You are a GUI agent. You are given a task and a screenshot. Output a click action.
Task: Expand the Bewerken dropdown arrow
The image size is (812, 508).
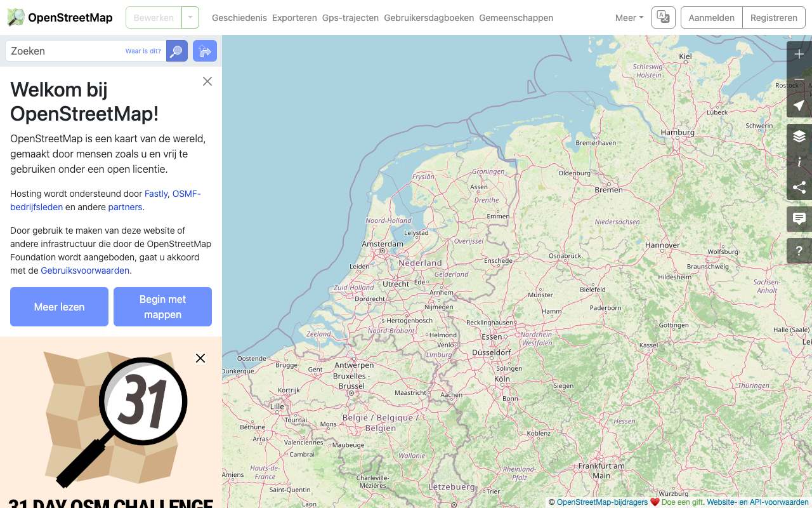click(190, 18)
